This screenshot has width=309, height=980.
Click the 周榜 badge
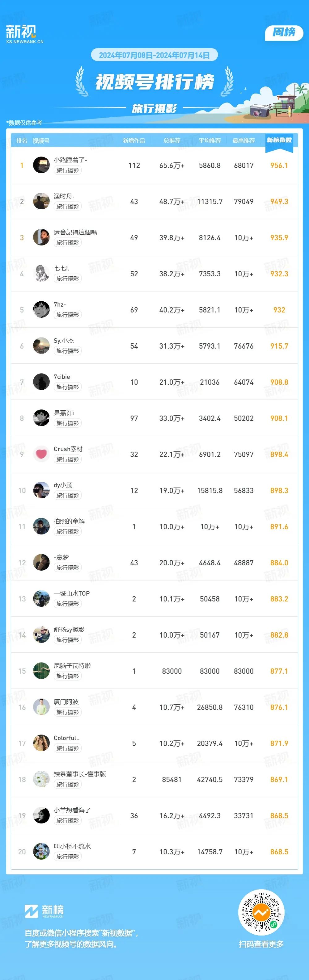click(284, 32)
